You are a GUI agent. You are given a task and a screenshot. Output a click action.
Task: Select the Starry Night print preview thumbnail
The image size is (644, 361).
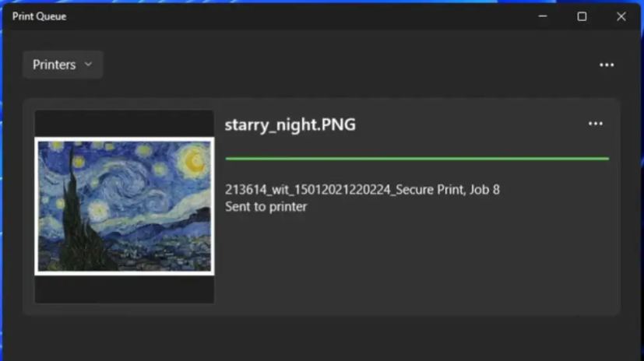[125, 206]
